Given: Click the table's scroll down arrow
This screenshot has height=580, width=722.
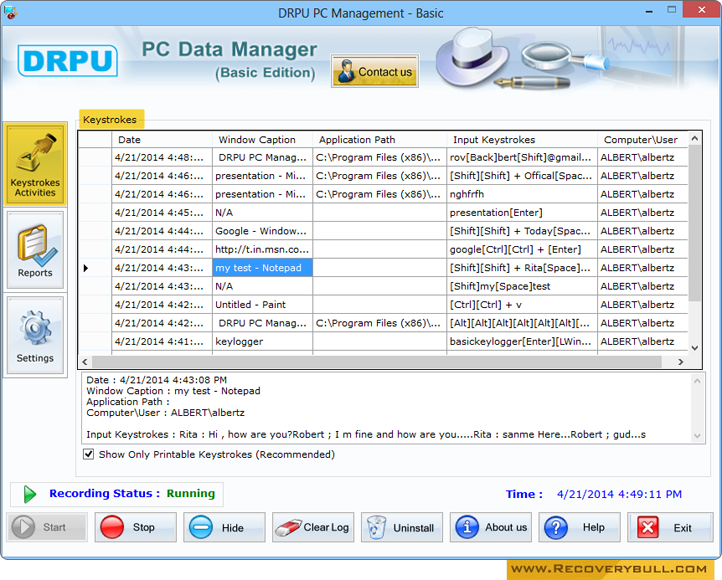Looking at the screenshot, I should pos(695,348).
